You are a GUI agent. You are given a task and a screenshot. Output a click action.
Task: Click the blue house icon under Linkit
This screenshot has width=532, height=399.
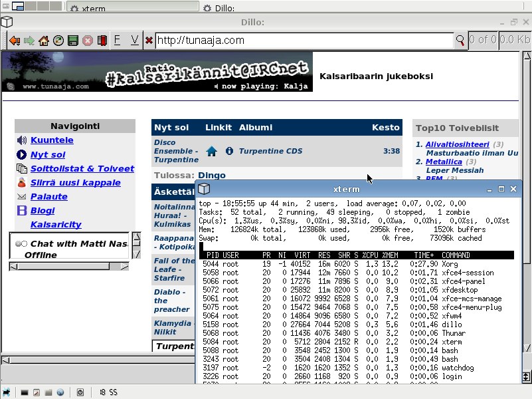tap(212, 152)
